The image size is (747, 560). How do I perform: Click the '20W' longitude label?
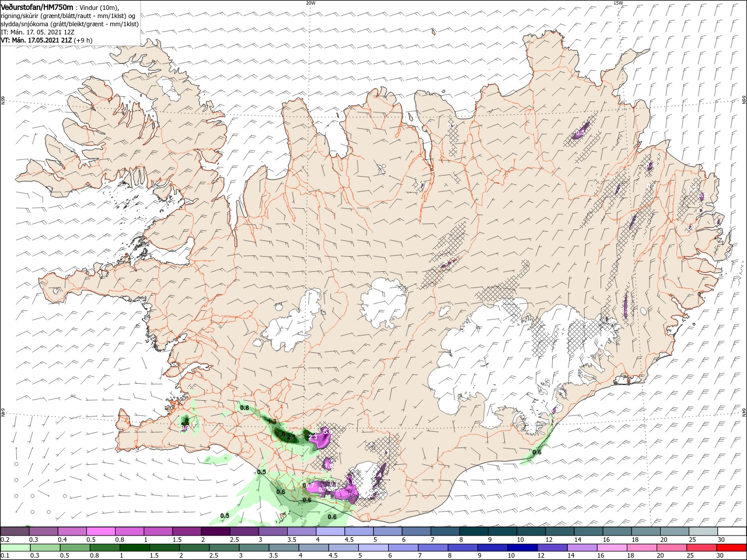tap(310, 2)
